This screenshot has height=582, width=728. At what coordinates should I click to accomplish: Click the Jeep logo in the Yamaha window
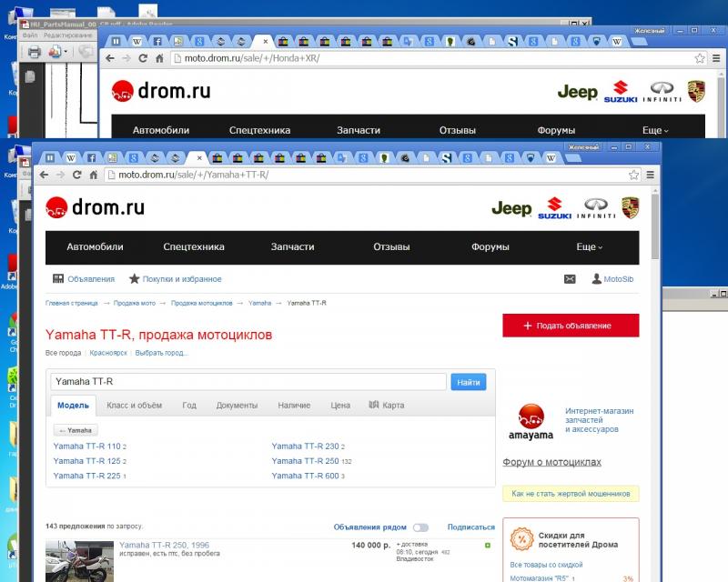[x=511, y=208]
